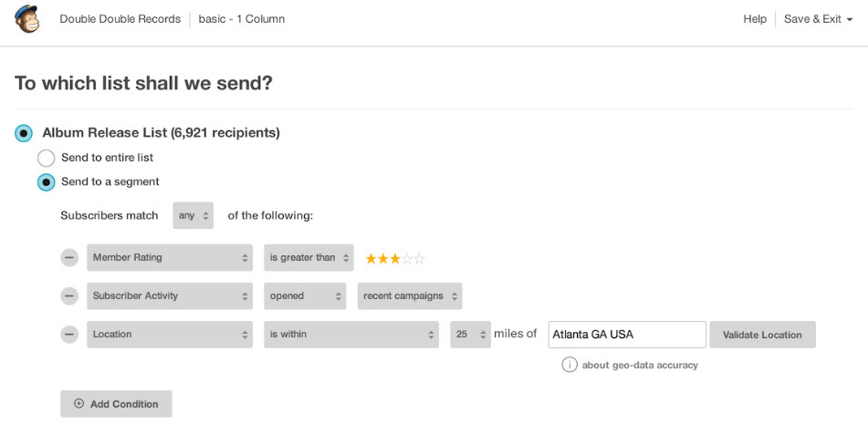Select Album Release List radio button
Screen dimensions: 868x435
click(24, 133)
